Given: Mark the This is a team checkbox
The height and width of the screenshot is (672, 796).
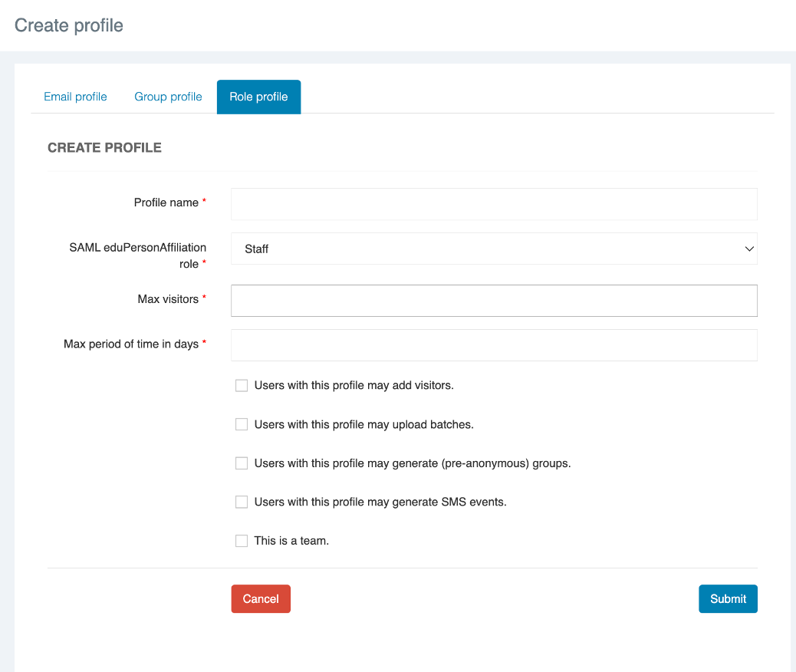Looking at the screenshot, I should 242,541.
